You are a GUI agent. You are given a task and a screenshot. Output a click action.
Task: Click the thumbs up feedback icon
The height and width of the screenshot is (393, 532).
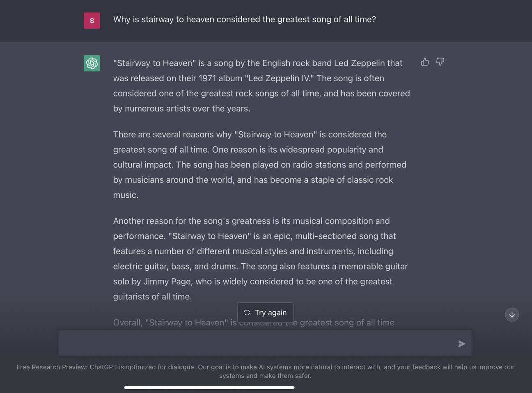(425, 62)
